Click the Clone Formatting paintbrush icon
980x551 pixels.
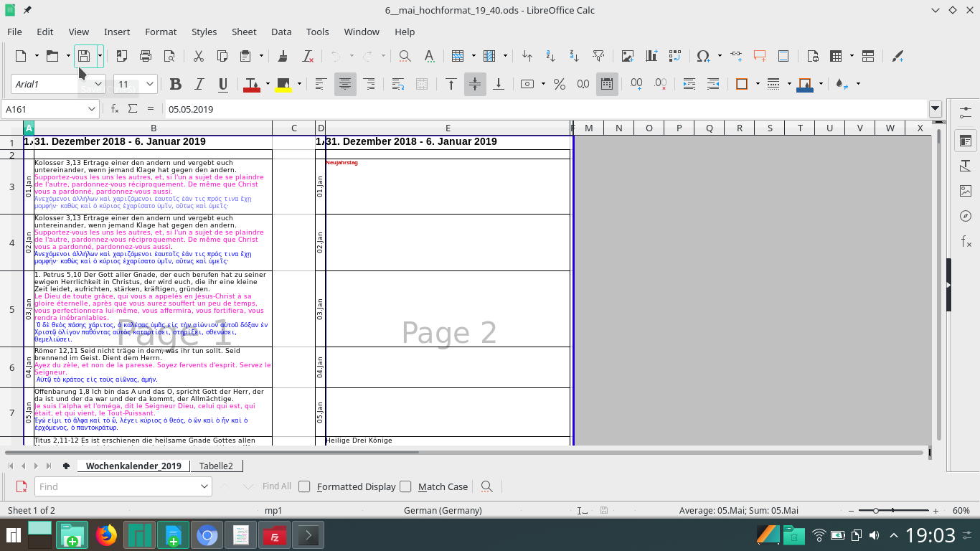pos(283,56)
